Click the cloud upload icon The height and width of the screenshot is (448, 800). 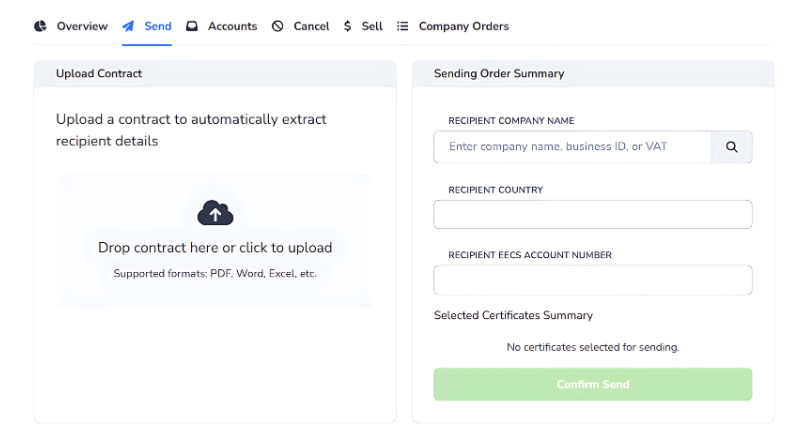(215, 213)
